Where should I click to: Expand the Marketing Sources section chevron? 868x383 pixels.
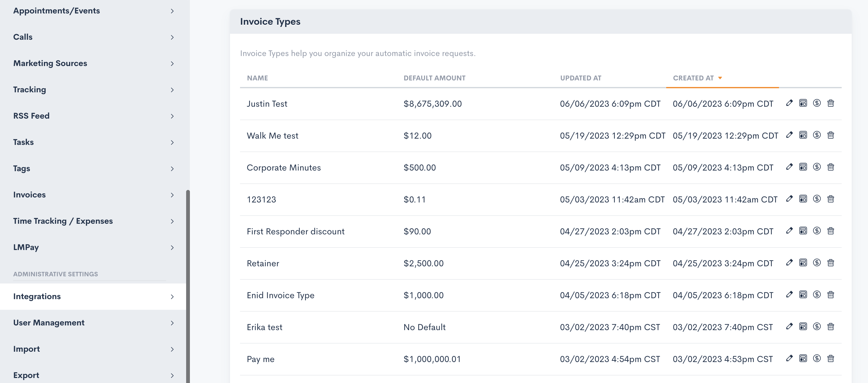pos(172,64)
